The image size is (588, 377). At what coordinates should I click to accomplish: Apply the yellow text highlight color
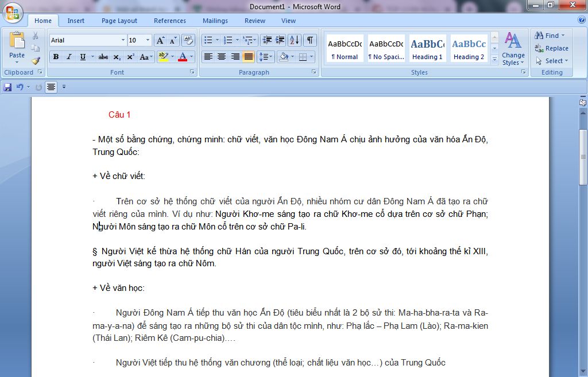(163, 57)
